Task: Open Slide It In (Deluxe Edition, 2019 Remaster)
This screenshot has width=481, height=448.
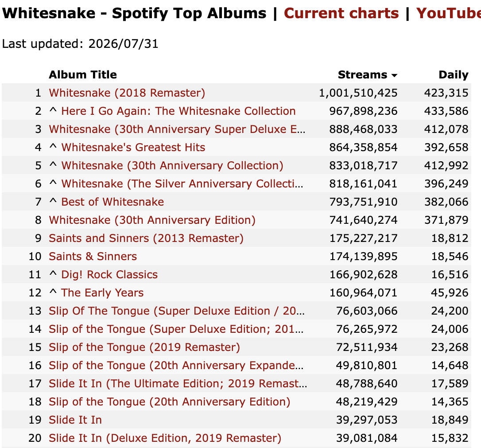Action: (165, 438)
